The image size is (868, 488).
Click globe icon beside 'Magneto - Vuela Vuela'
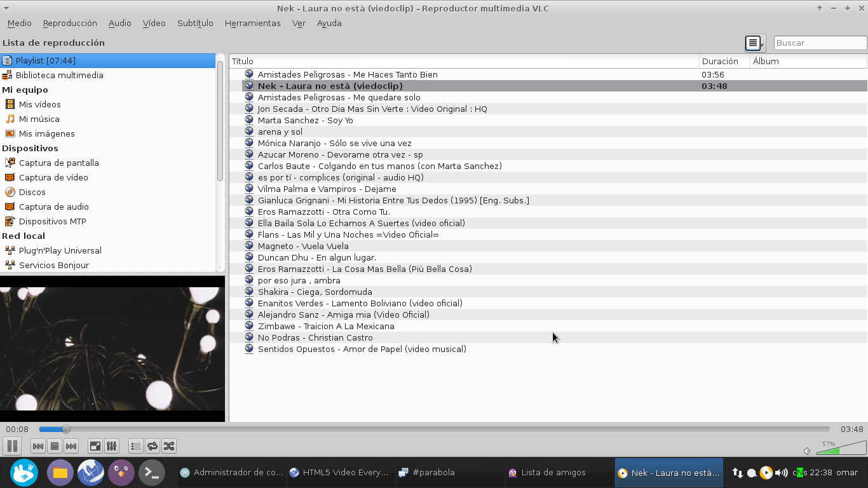pyautogui.click(x=249, y=246)
